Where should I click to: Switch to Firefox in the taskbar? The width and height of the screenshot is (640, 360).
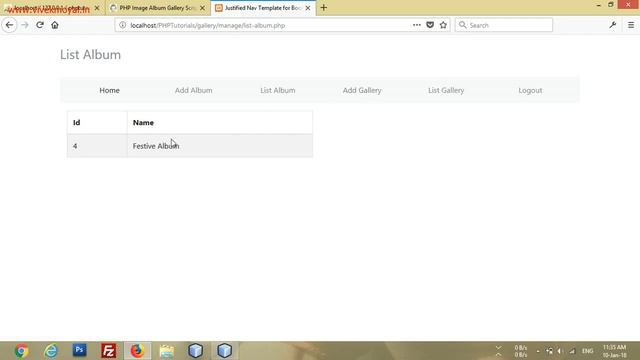coord(138,351)
